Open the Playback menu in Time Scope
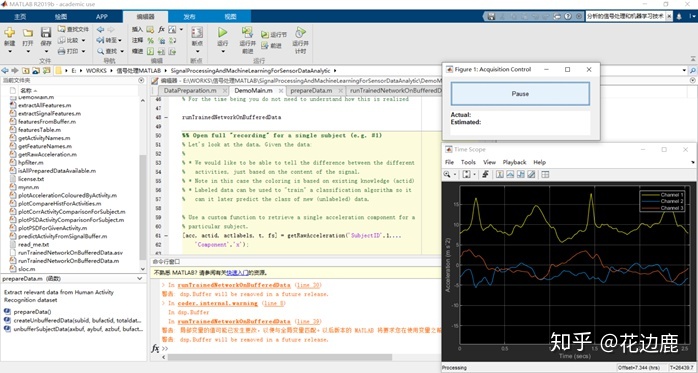The image size is (698, 373). pyautogui.click(x=514, y=162)
